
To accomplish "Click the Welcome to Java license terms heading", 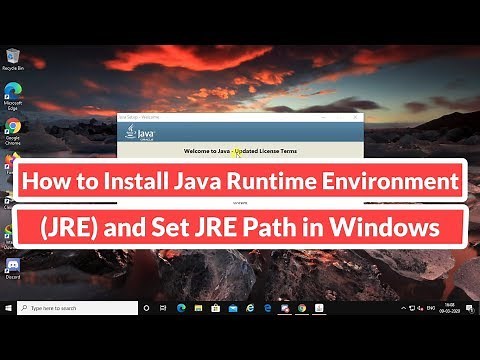I will point(240,151).
